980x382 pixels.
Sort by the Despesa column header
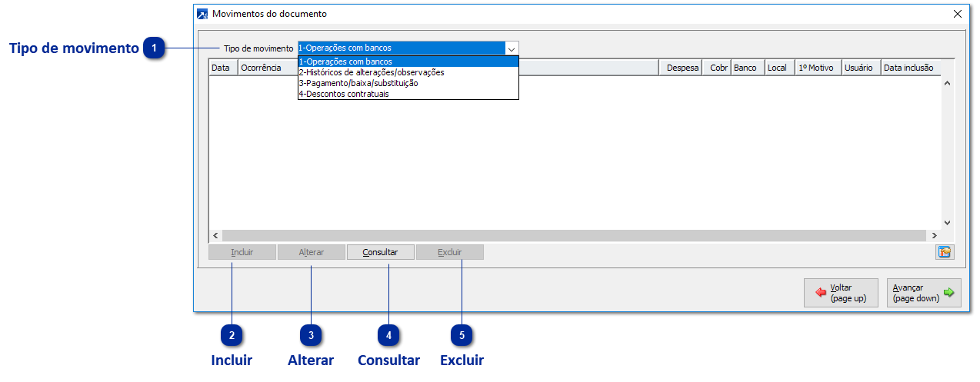click(x=680, y=68)
